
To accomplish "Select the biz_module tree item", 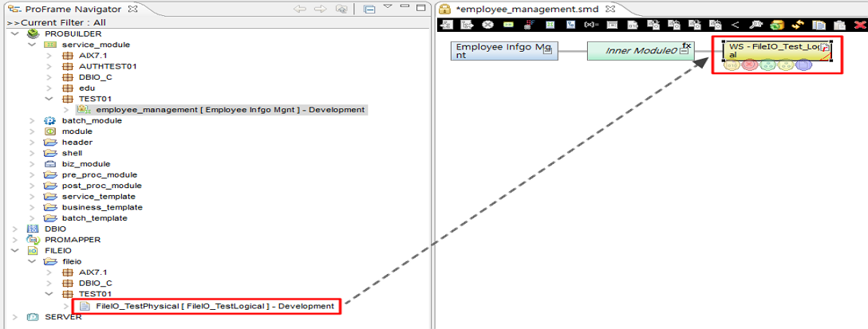I will tap(86, 163).
